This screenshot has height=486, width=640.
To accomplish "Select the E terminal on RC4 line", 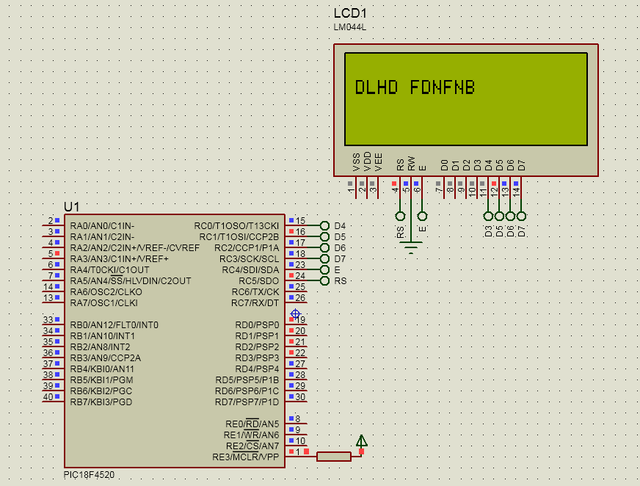I will [x=325, y=270].
